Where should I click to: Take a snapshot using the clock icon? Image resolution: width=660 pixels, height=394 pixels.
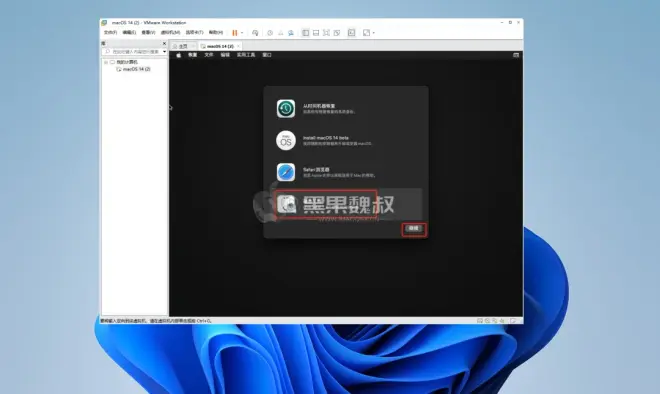(x=270, y=33)
